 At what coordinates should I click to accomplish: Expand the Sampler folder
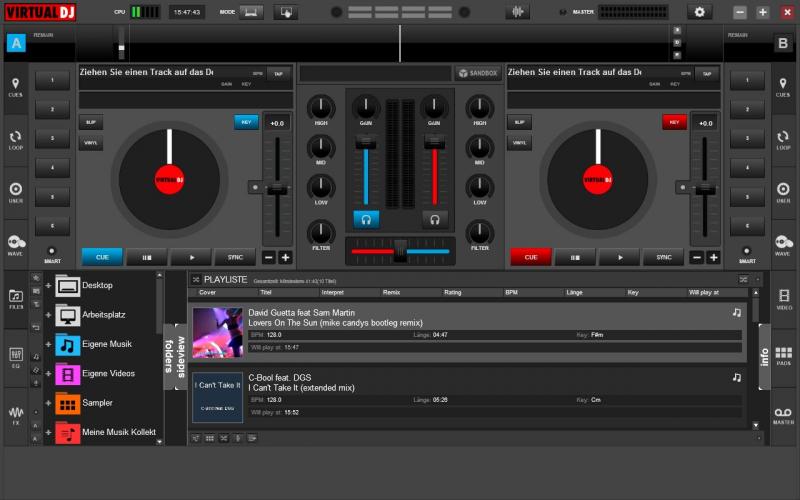coord(48,403)
